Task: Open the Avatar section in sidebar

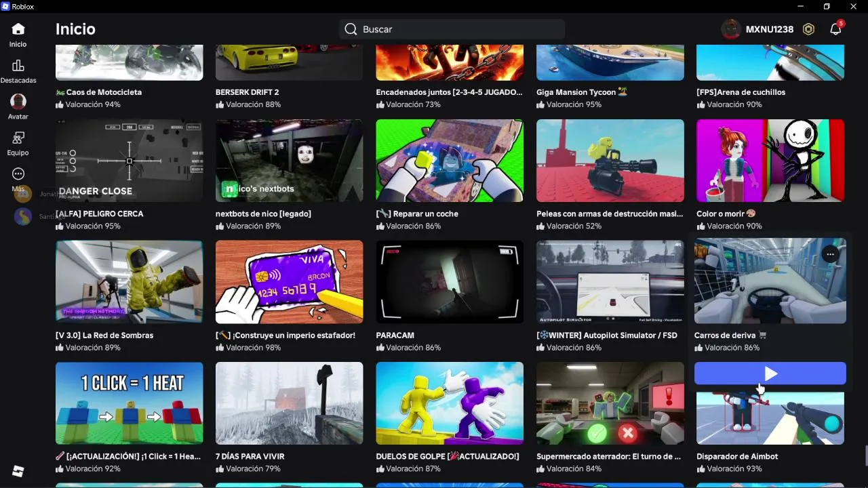Action: tap(18, 102)
